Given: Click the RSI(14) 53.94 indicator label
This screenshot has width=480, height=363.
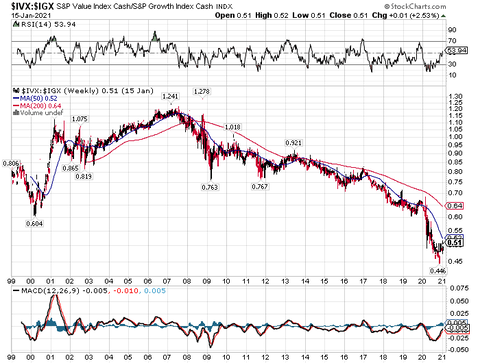Looking at the screenshot, I should pos(48,24).
